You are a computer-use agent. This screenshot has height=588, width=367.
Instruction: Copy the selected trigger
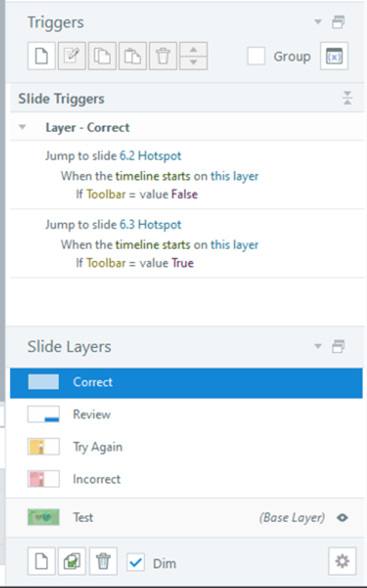102,56
